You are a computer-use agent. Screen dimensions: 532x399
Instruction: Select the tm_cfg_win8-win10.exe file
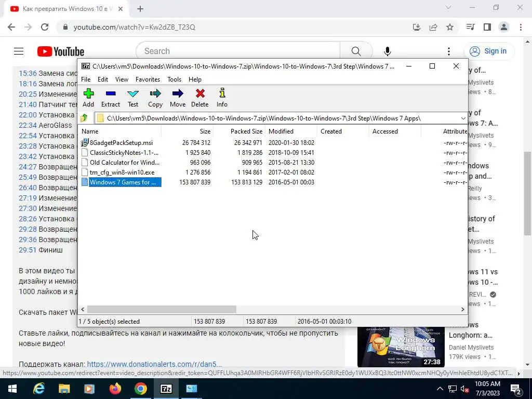pyautogui.click(x=122, y=172)
